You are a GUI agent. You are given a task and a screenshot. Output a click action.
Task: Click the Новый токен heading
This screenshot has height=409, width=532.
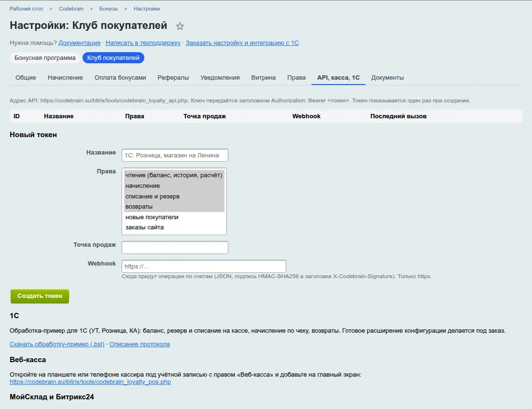(33, 135)
